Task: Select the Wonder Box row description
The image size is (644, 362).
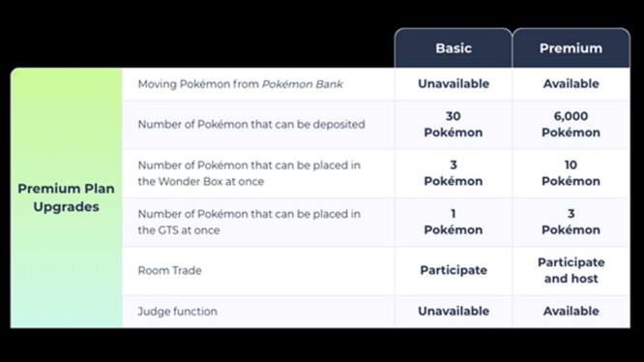Action: (249, 173)
